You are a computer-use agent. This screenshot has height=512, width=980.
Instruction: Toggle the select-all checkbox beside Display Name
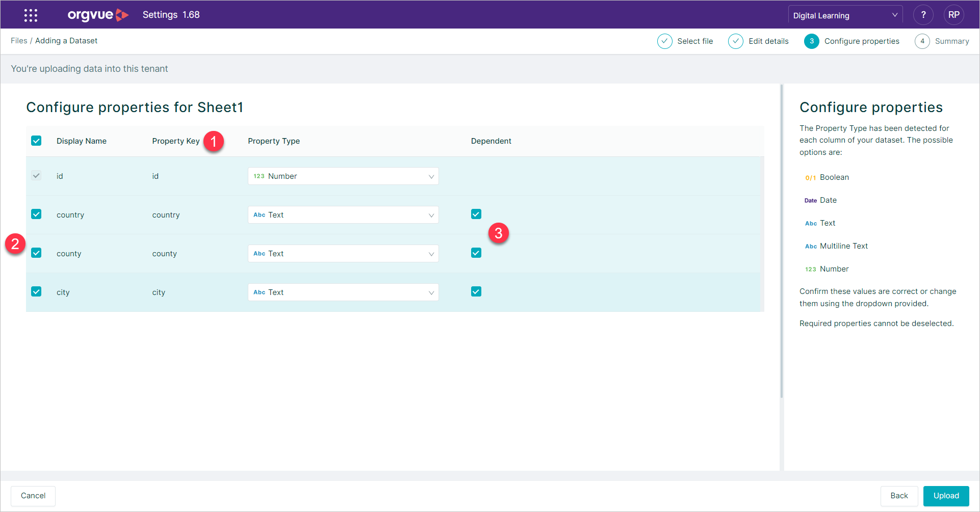coord(36,141)
